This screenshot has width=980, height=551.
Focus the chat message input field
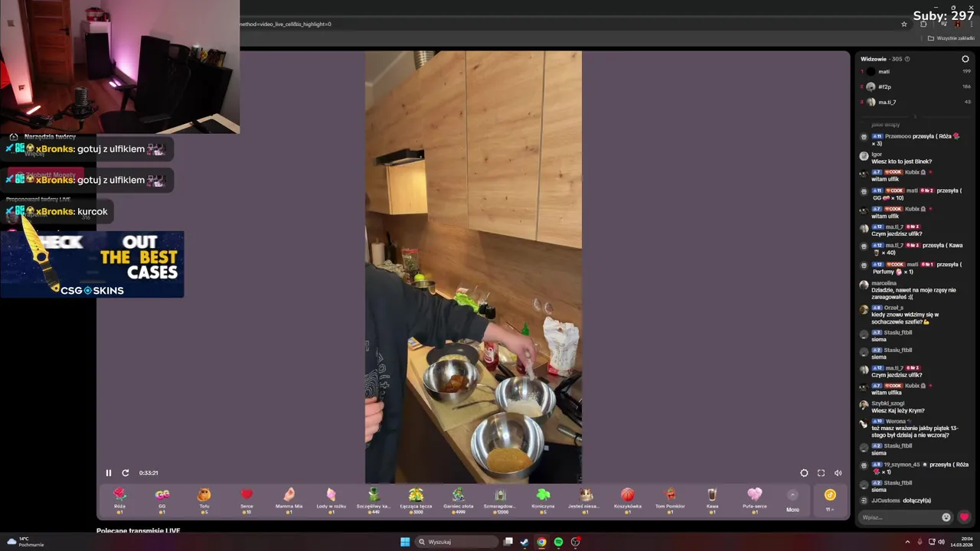[899, 517]
